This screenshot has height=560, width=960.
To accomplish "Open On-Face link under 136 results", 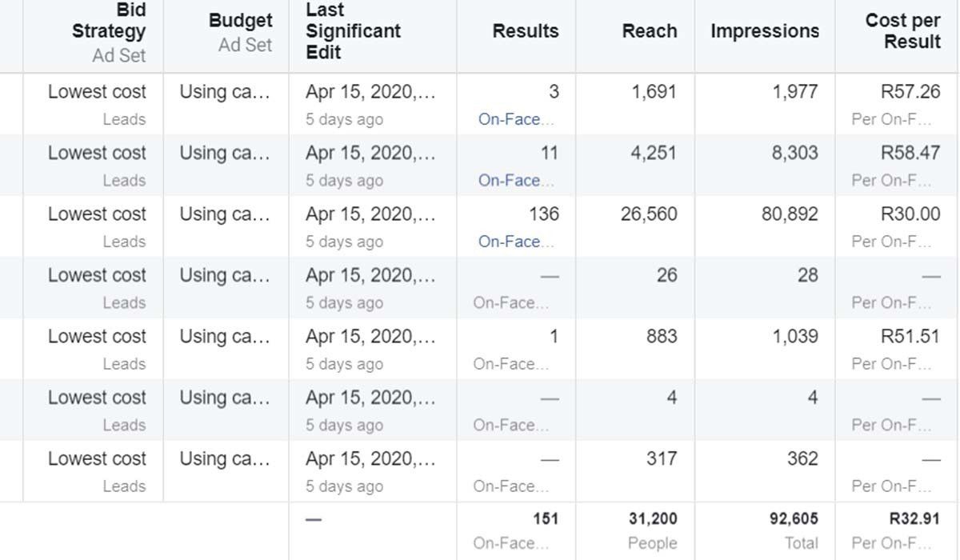I will [x=515, y=242].
